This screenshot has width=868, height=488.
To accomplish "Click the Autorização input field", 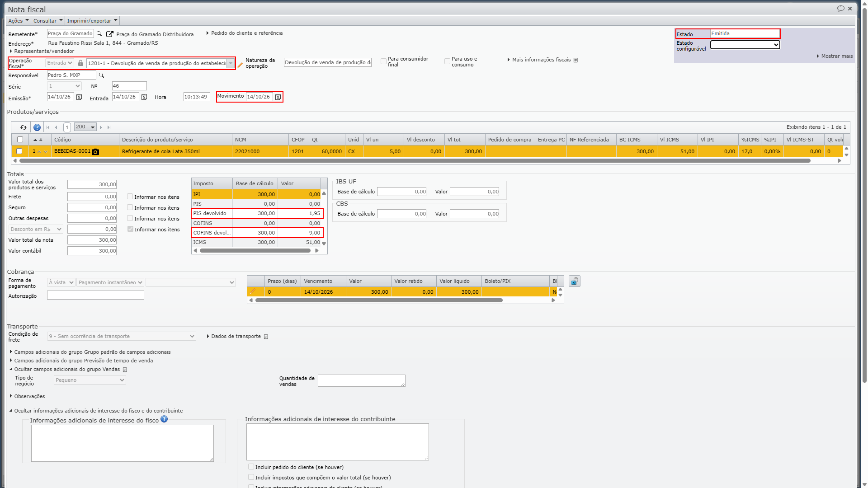I will [x=95, y=295].
